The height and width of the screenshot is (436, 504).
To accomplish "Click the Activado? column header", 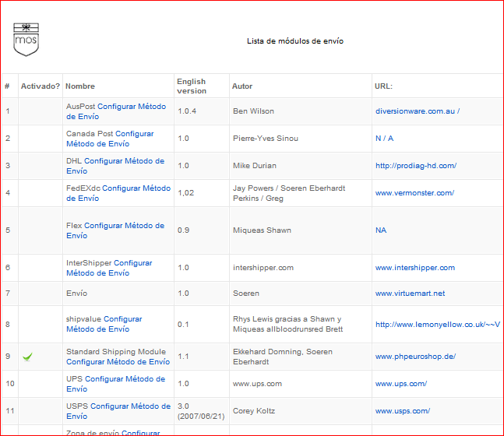I will 41,86.
